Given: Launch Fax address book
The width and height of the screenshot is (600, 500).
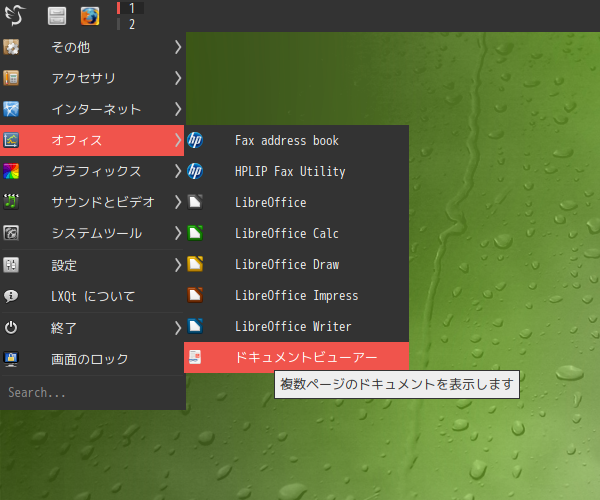Looking at the screenshot, I should point(297,140).
